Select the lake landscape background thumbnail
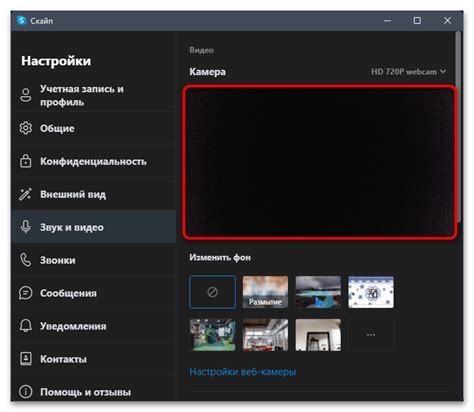This screenshot has height=412, width=474. [318, 292]
